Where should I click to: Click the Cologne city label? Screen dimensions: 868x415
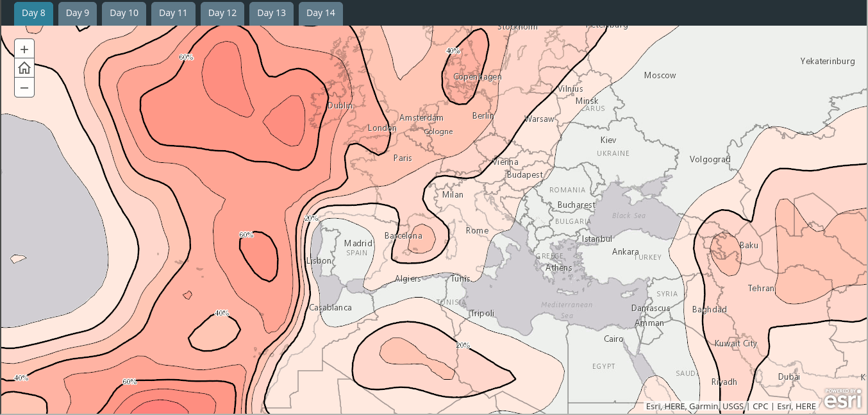point(438,131)
